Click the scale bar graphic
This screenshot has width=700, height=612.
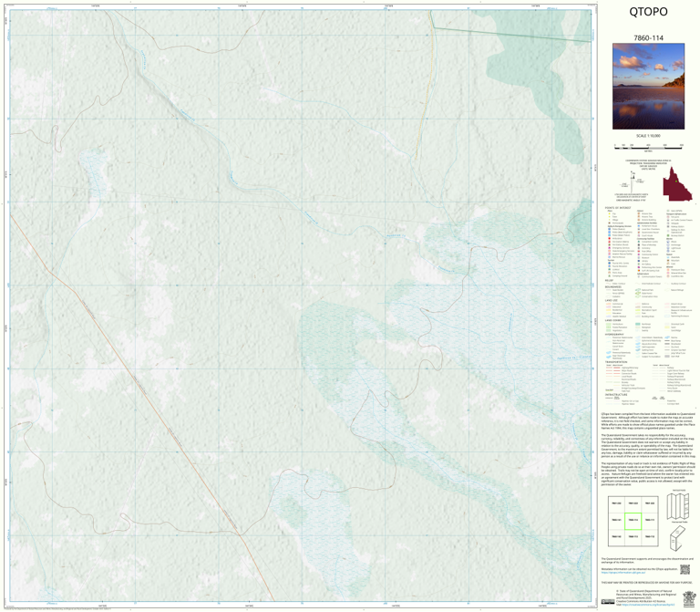(x=648, y=146)
